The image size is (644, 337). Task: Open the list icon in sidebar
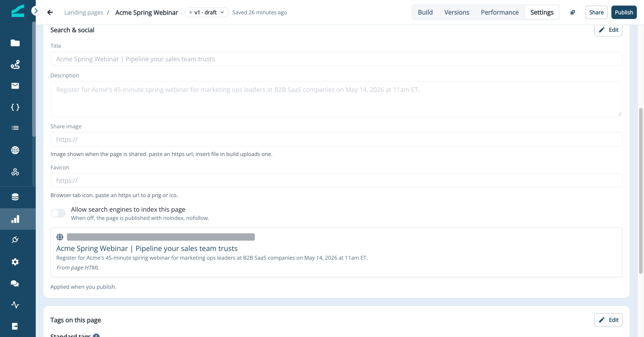15,128
